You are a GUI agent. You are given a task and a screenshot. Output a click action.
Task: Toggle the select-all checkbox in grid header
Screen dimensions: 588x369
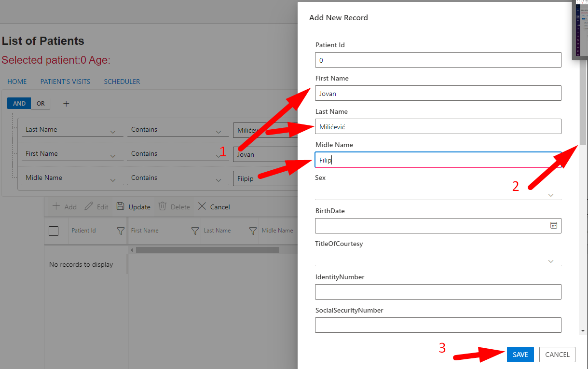click(x=54, y=231)
